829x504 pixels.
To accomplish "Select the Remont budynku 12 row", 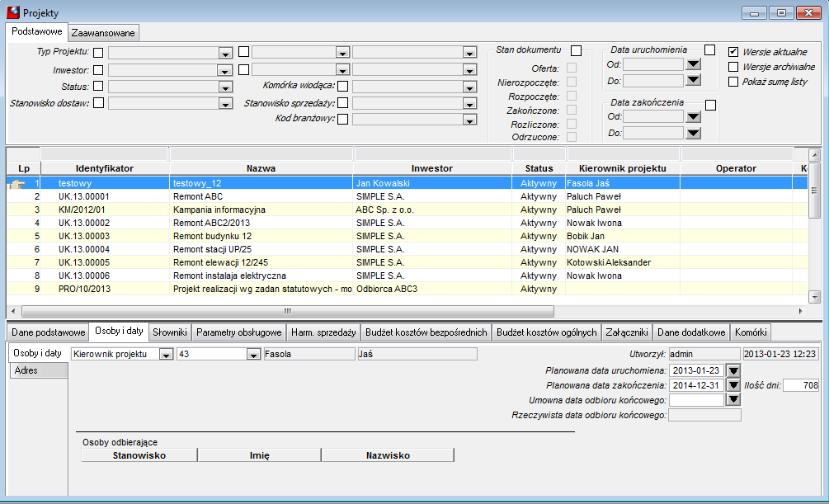I will click(x=407, y=237).
